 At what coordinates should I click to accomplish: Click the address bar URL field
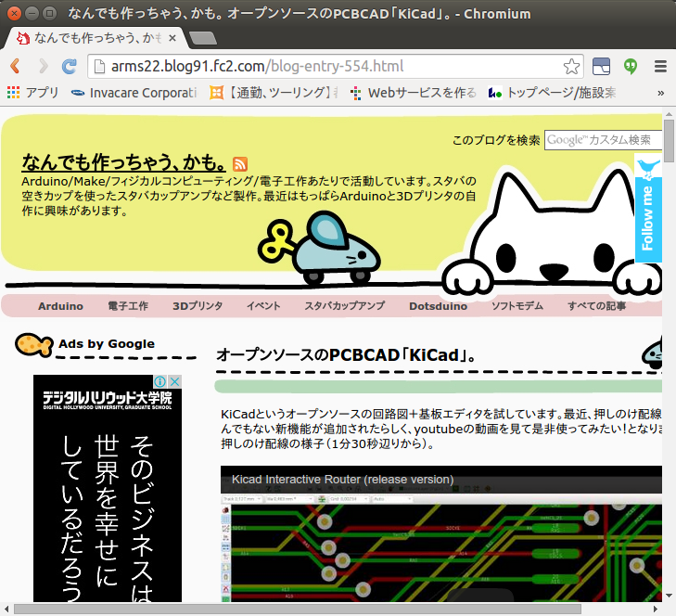point(336,67)
